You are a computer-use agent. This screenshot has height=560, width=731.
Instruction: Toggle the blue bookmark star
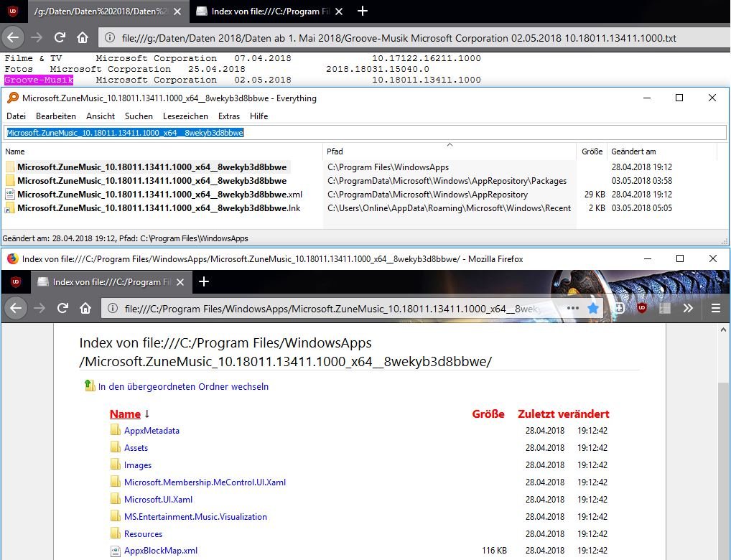click(593, 308)
